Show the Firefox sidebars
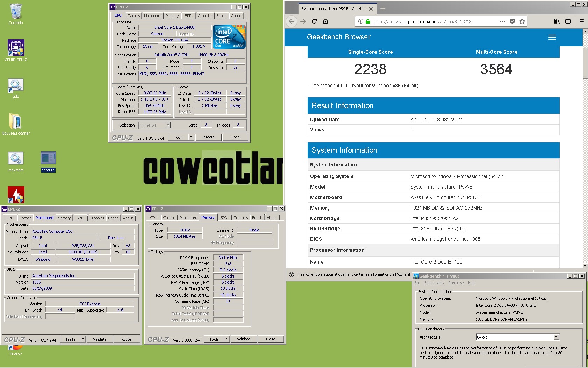Viewport: 588px width, 368px height. (x=568, y=21)
